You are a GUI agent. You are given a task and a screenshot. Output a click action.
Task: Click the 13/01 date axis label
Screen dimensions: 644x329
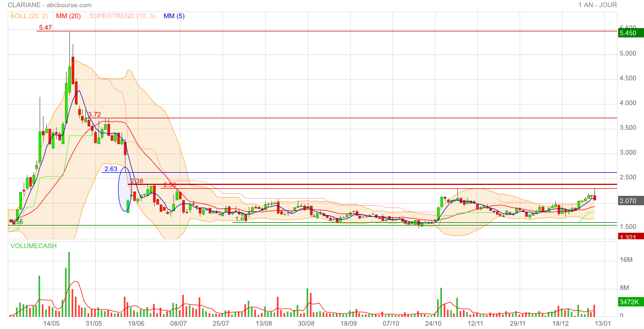603,323
